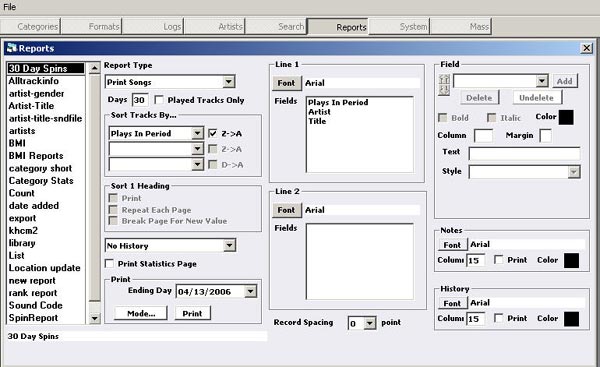600x367 pixels.
Task: Check the Bold checkbox
Action: [x=442, y=117]
